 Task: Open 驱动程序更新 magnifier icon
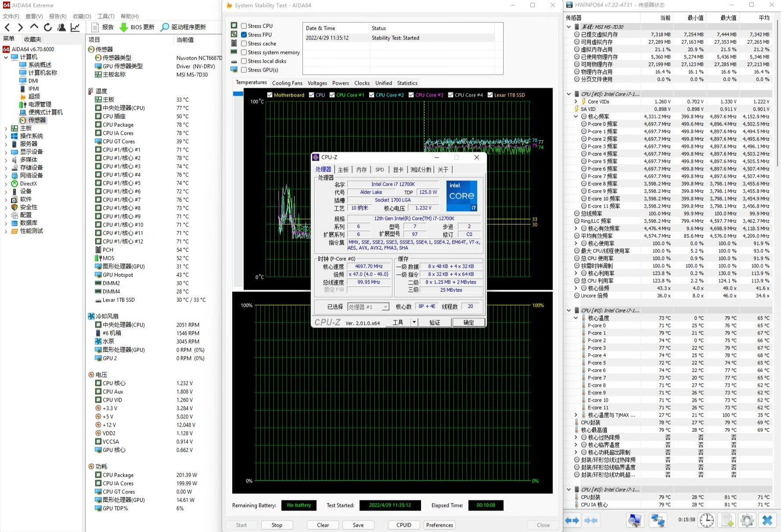[x=165, y=27]
